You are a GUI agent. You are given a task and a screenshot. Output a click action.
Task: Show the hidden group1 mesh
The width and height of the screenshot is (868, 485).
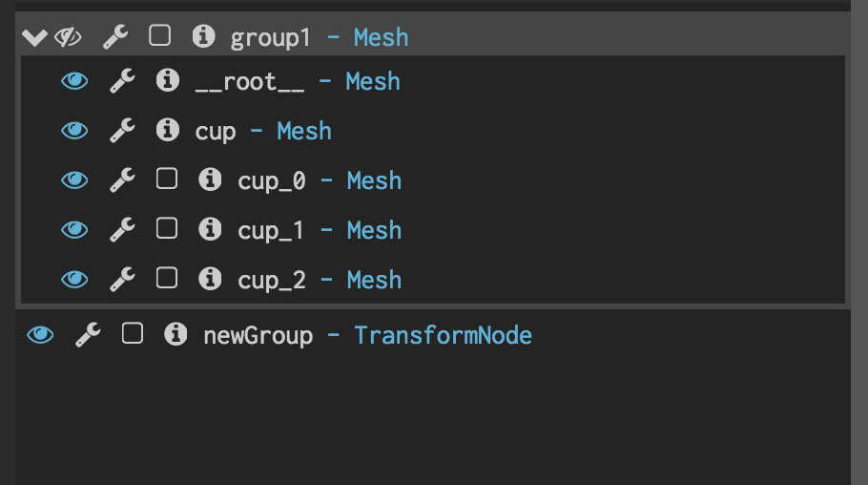point(68,37)
